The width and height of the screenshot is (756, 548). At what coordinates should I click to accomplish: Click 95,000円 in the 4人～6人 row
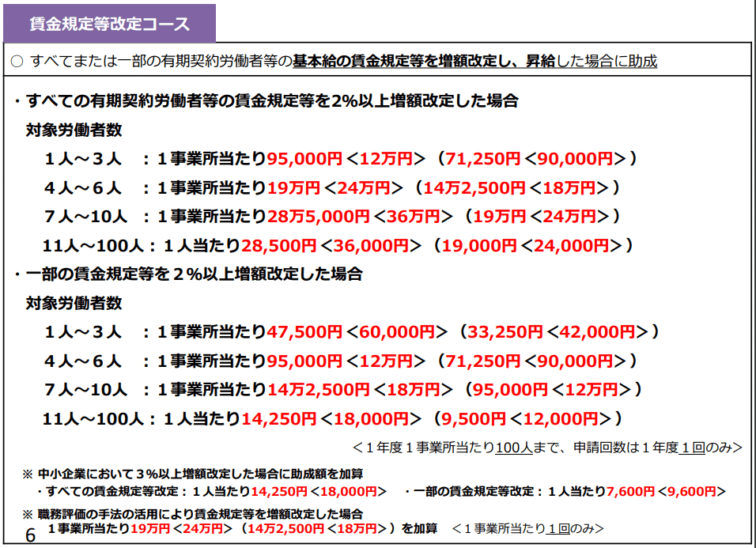[x=304, y=361]
